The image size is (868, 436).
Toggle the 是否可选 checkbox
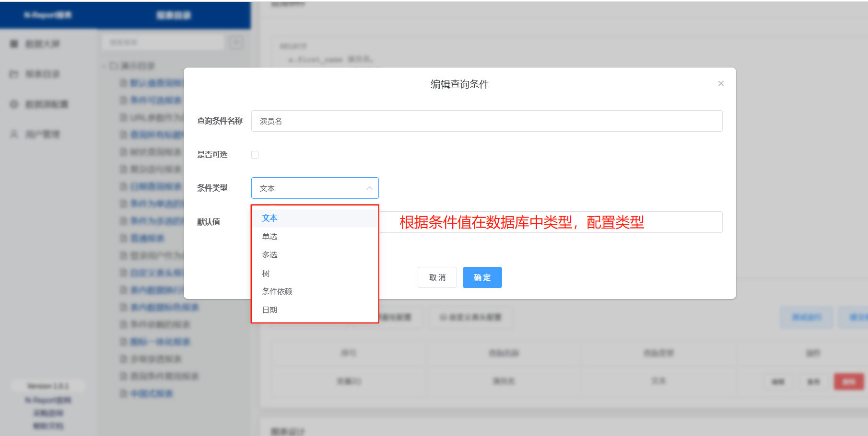(255, 155)
